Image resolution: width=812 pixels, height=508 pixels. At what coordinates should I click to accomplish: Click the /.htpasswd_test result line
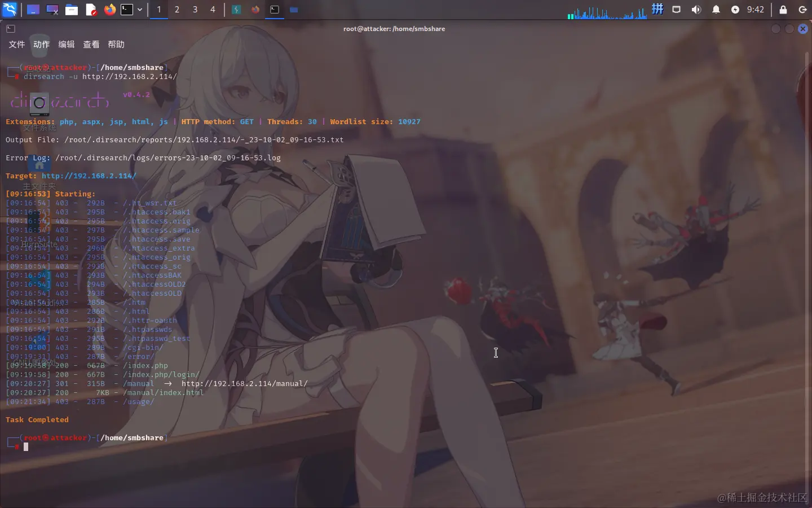pos(98,339)
